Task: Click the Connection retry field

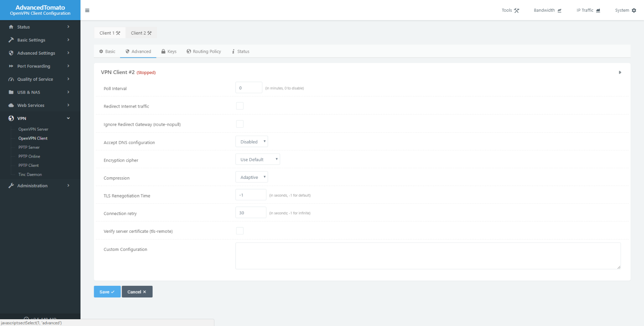Action: pyautogui.click(x=251, y=213)
